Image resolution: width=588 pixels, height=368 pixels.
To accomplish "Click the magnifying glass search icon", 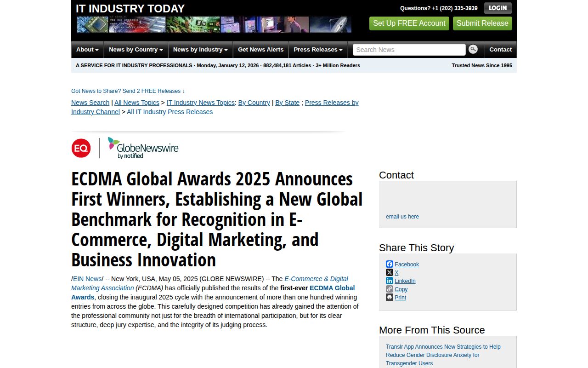I will pyautogui.click(x=473, y=49).
